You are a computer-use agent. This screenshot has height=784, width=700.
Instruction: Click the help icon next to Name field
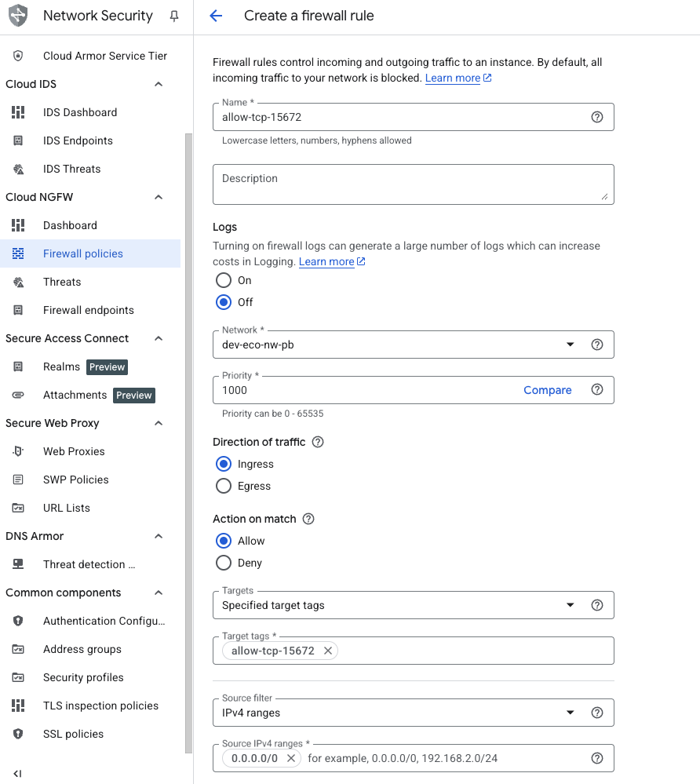coord(597,116)
